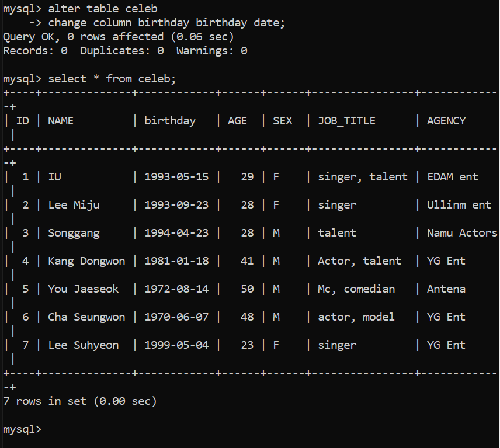Click the age value 48 for Cha Seungwon
Viewport: 500px width, 448px height.
[x=247, y=317]
